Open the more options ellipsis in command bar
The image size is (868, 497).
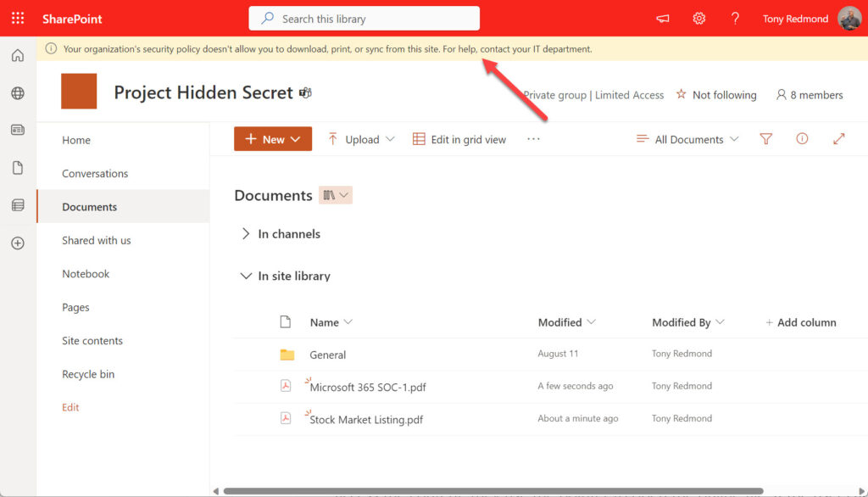533,139
